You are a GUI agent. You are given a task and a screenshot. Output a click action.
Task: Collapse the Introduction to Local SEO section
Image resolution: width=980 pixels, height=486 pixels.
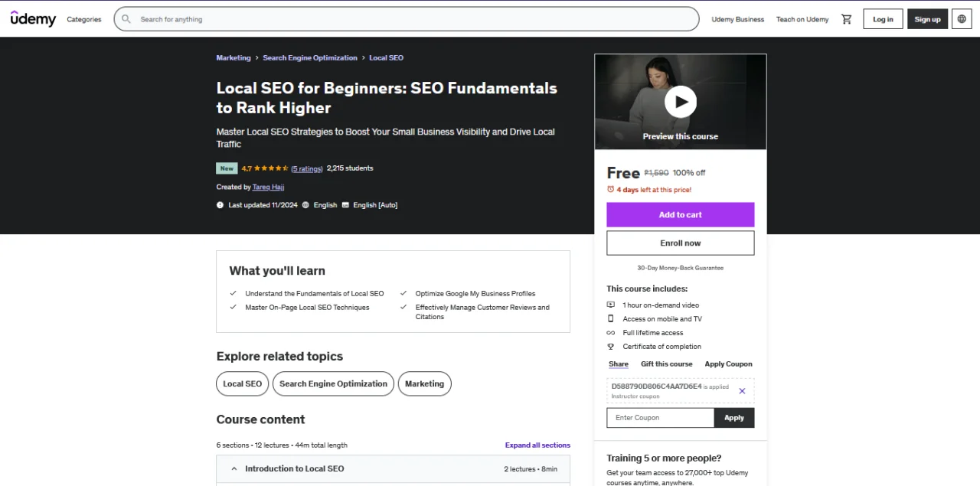point(393,469)
